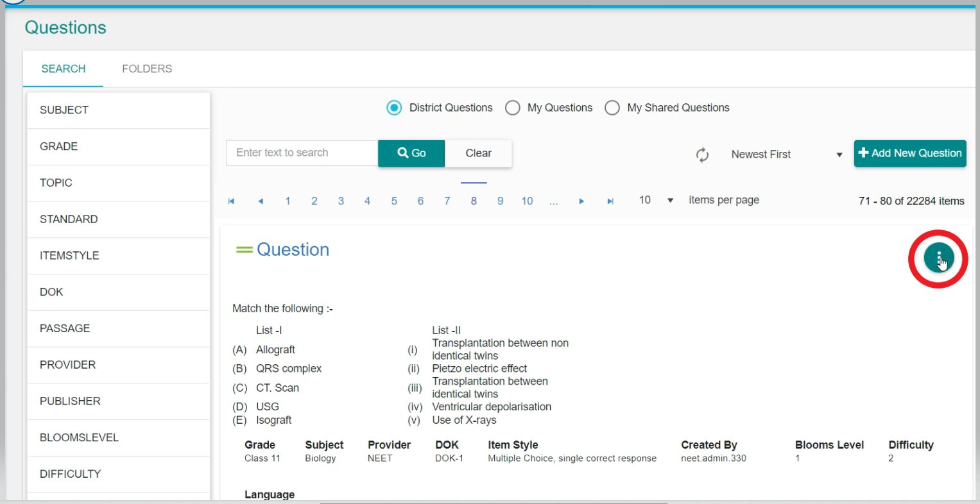The width and height of the screenshot is (980, 504).
Task: Switch to the FOLDERS tab
Action: [x=147, y=69]
